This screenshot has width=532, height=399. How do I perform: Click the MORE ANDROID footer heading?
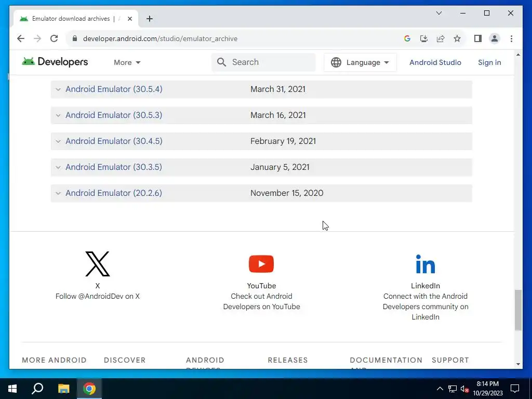54,360
